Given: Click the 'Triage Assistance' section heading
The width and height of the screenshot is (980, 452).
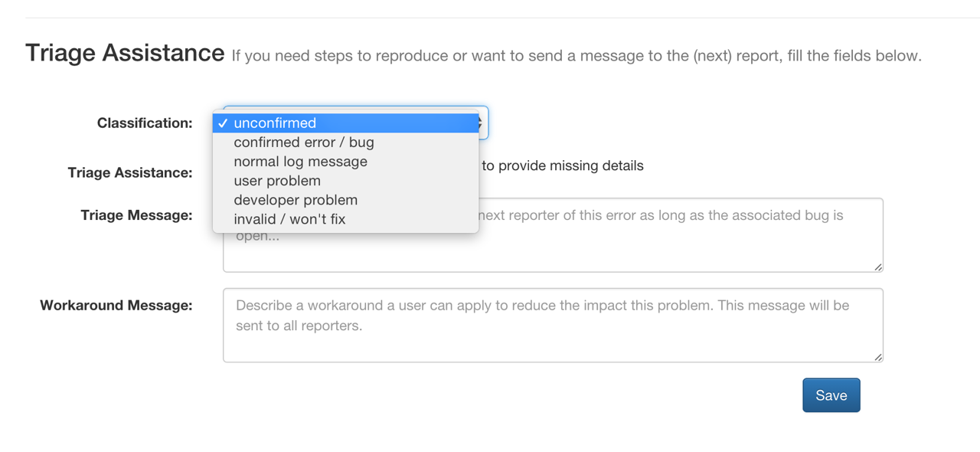Looking at the screenshot, I should [x=125, y=53].
